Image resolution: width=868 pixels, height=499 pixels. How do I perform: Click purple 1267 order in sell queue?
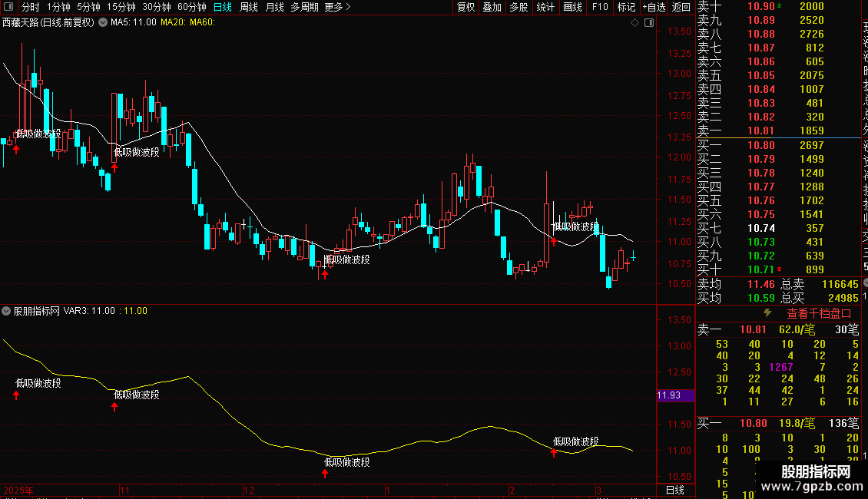coord(781,367)
